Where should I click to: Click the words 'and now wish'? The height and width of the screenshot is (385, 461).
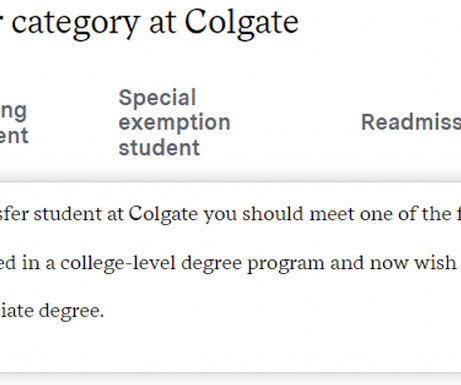pyautogui.click(x=393, y=263)
